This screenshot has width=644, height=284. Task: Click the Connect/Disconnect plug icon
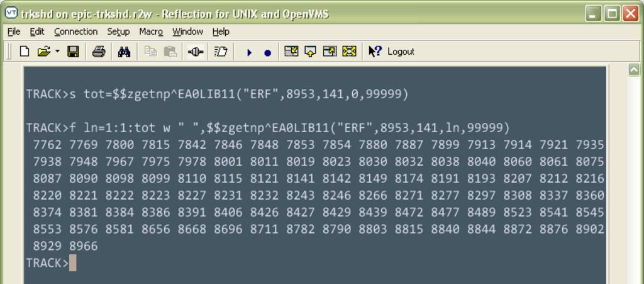(x=195, y=52)
